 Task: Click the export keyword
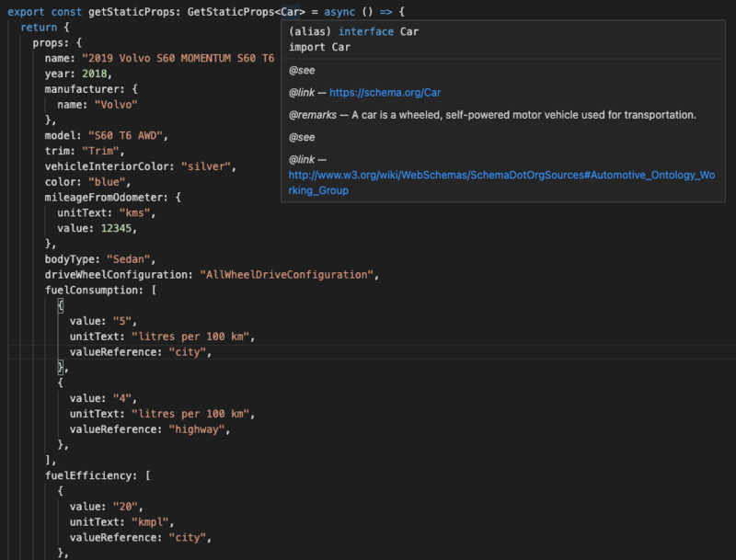click(x=26, y=12)
